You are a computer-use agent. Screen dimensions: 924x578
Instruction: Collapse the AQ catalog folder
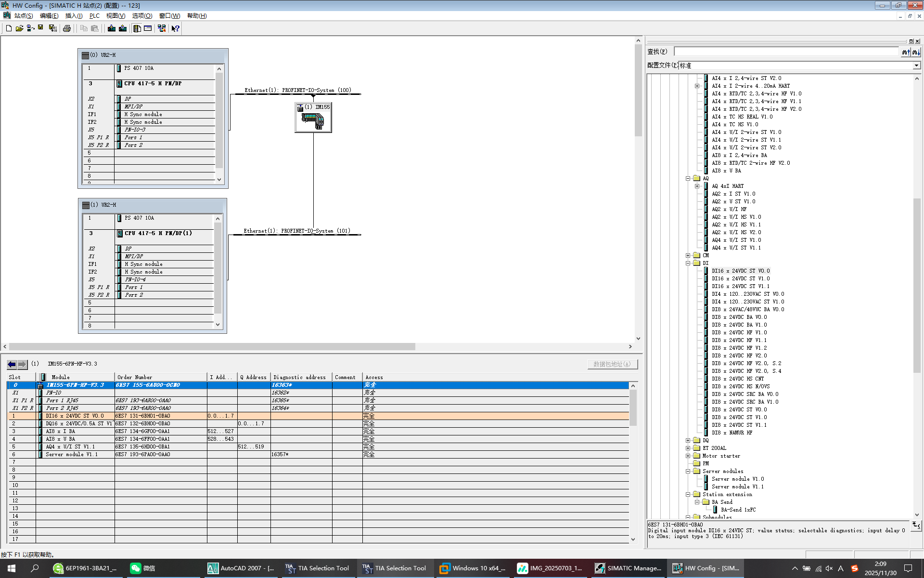coord(688,178)
